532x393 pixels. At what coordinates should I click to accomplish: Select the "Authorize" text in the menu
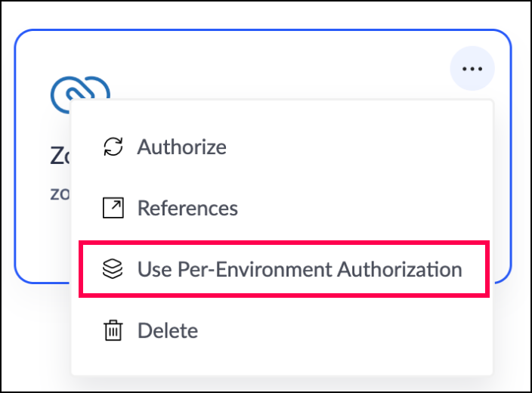click(x=181, y=147)
